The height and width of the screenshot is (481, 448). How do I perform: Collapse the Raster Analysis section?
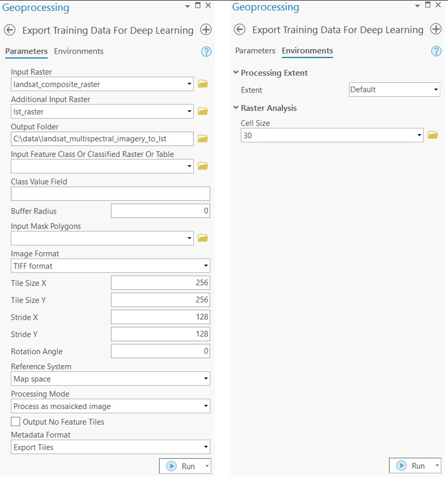tap(236, 108)
